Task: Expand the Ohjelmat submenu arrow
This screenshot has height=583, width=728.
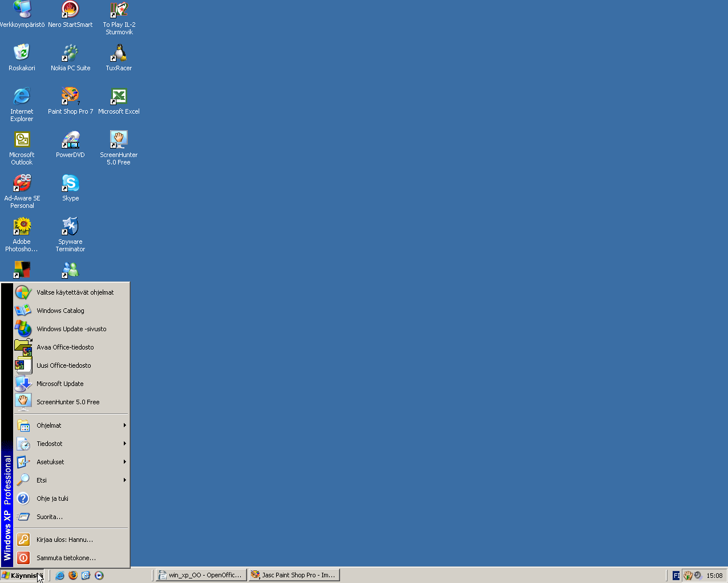Action: click(124, 425)
